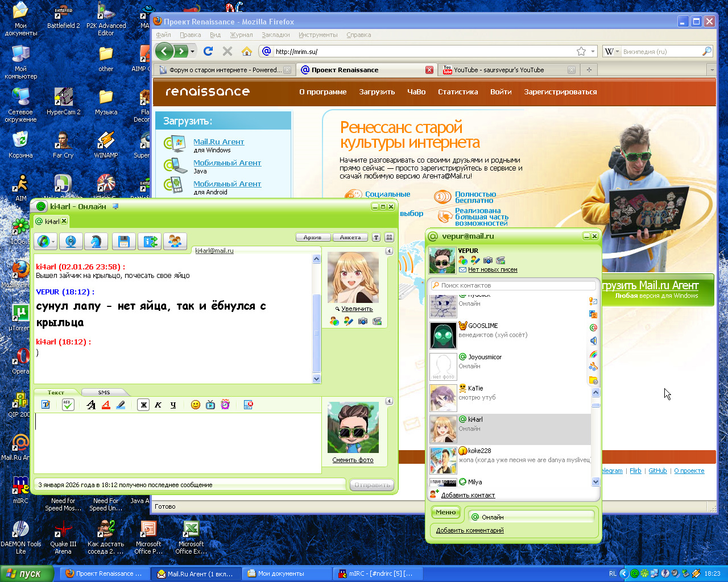Open the smiley emoticon picker
The image size is (728, 582).
pos(196,405)
